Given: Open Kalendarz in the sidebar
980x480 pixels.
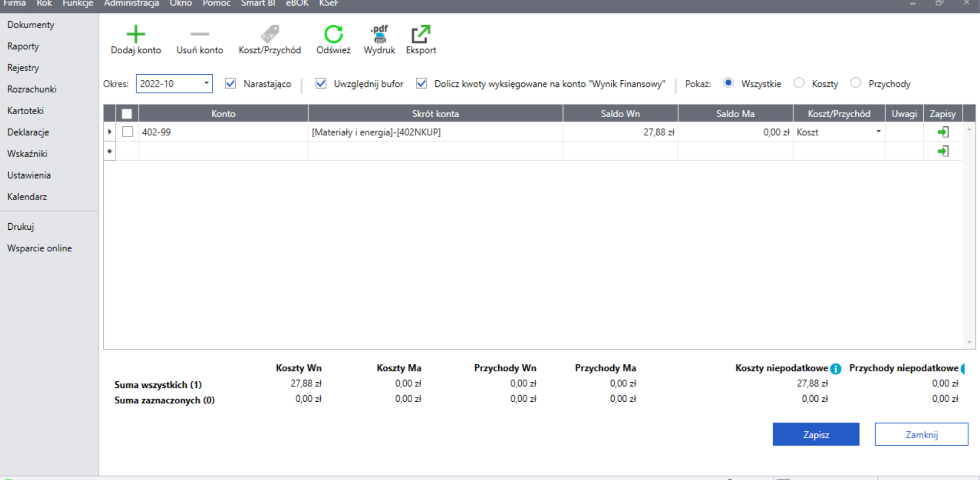Looking at the screenshot, I should pos(27,197).
